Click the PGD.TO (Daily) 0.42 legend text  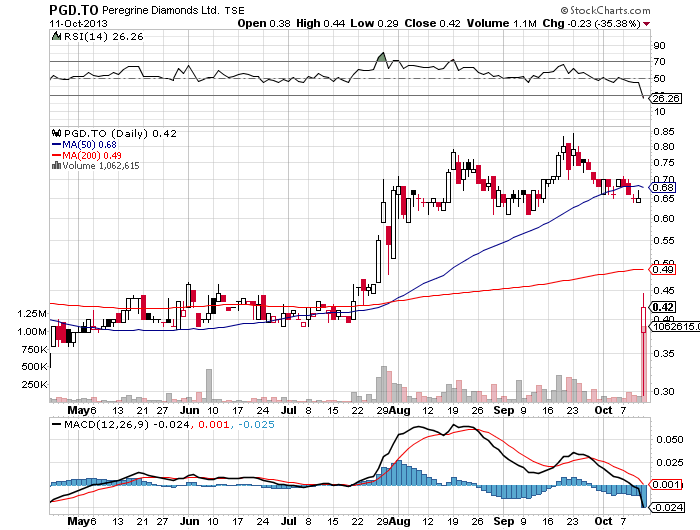pyautogui.click(x=121, y=134)
